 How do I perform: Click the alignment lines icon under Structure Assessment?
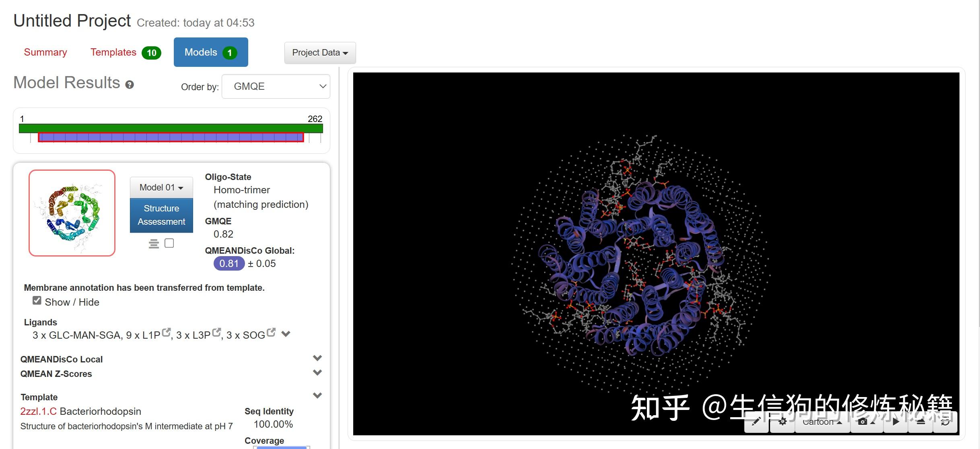click(154, 244)
